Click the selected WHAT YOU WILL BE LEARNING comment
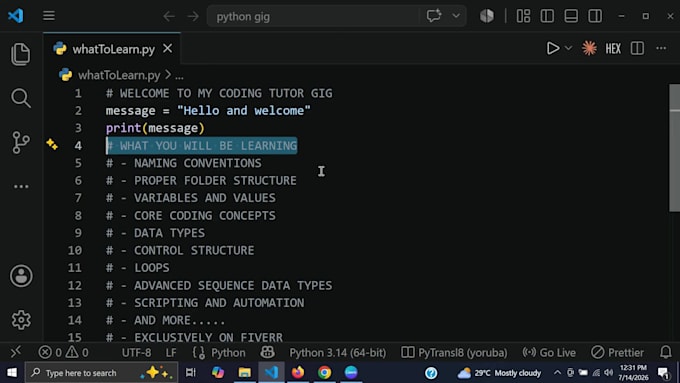The width and height of the screenshot is (680, 383). click(202, 146)
